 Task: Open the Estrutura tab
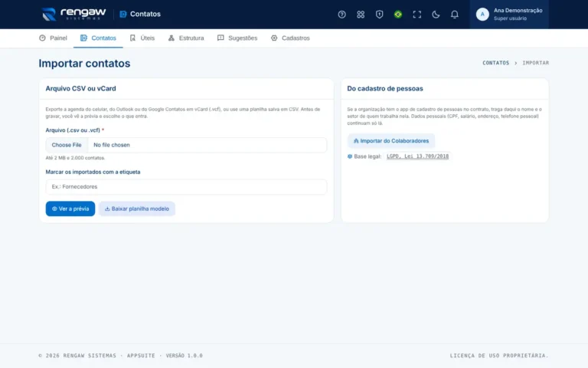click(x=186, y=38)
